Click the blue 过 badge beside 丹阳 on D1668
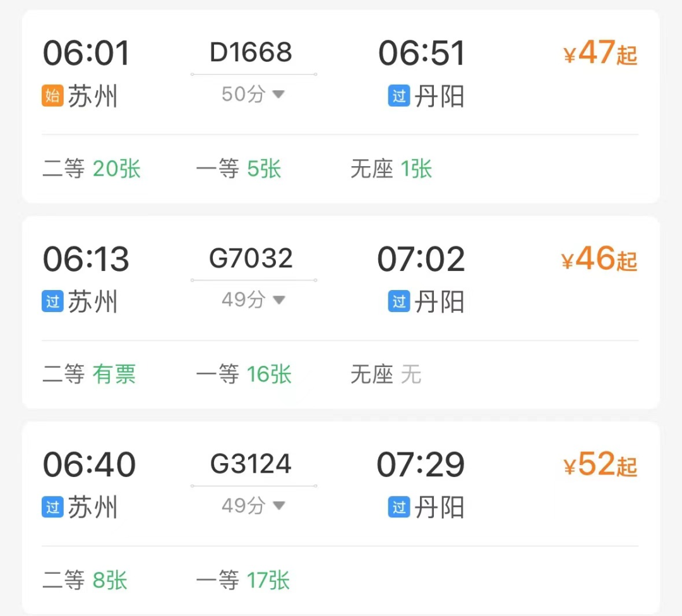 point(399,97)
